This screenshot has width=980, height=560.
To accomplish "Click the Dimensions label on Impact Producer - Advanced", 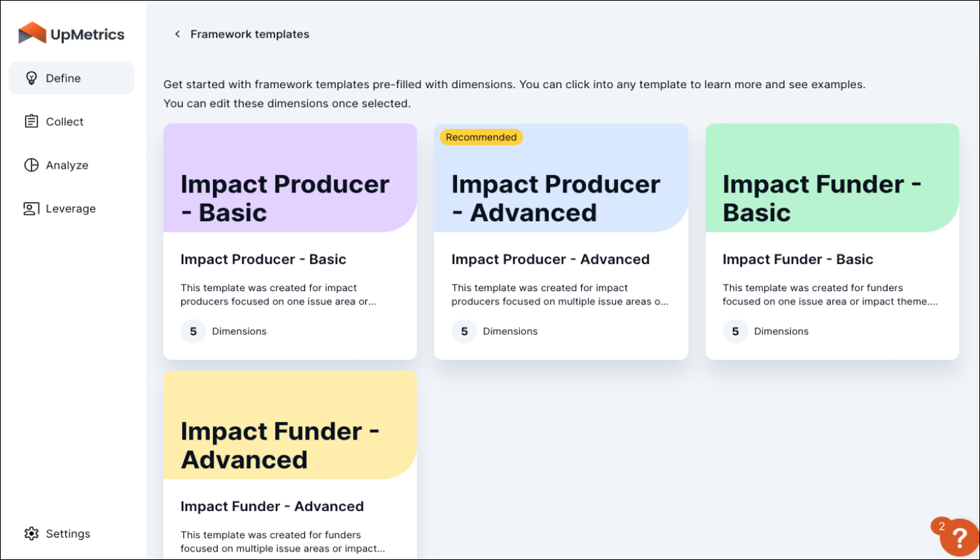I will [510, 331].
